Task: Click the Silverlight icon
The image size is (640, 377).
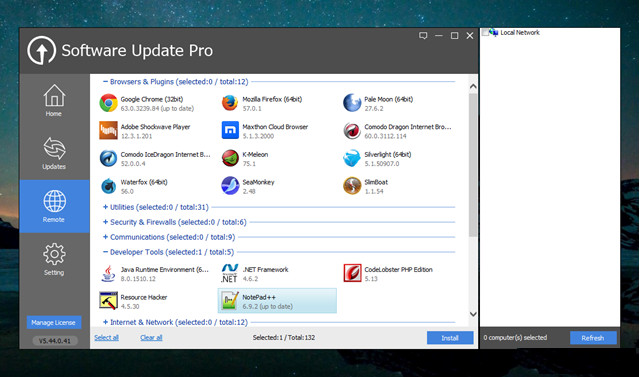Action: (352, 158)
